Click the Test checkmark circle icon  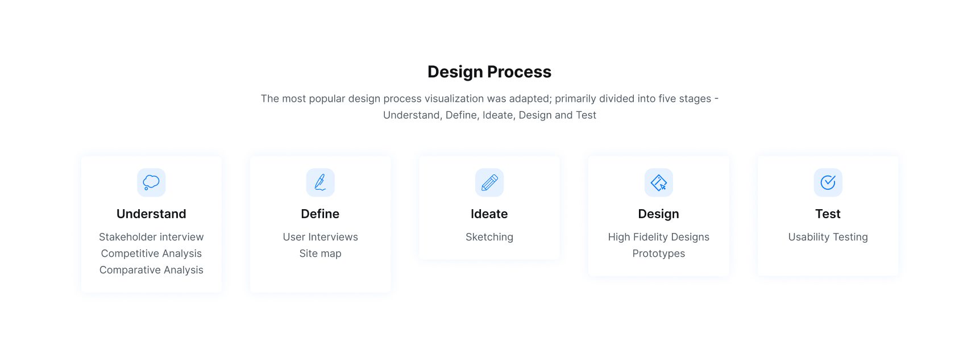[x=828, y=182]
